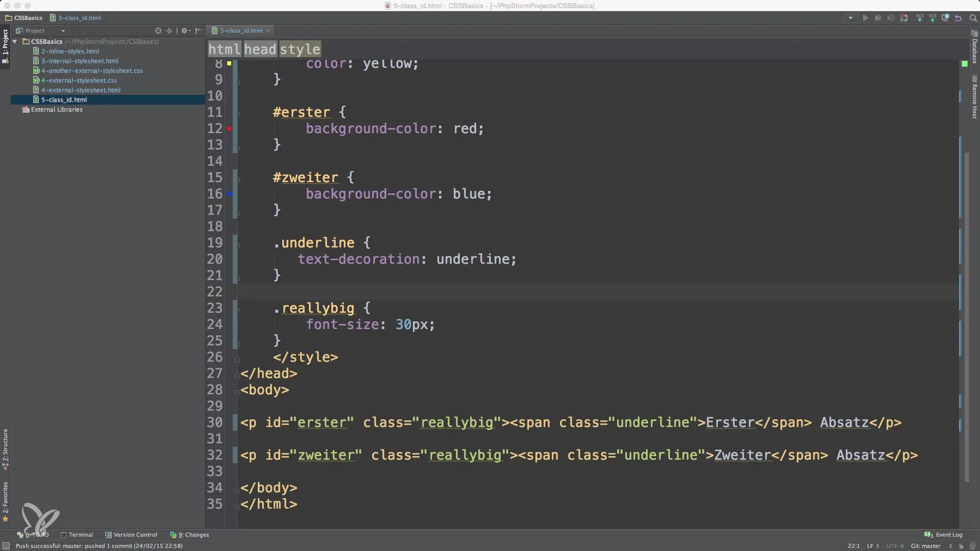Fold the #zweiter rule at line 15
This screenshot has height=551, width=980.
click(x=238, y=180)
